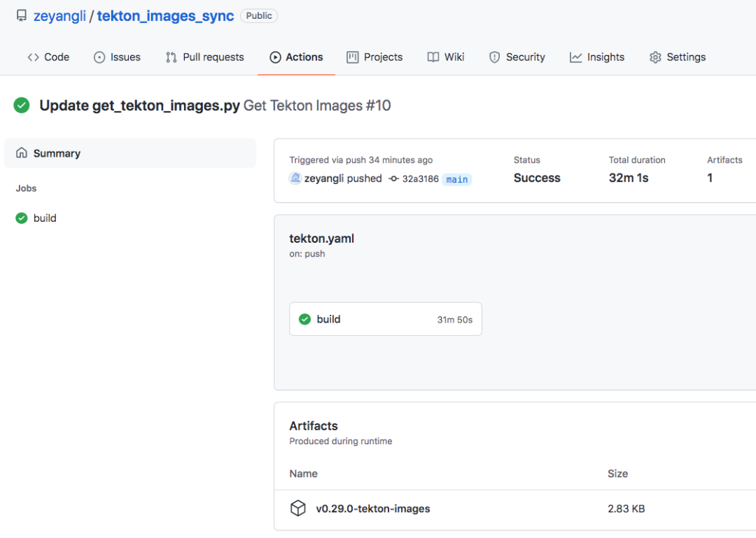
Task: Click sidebar build job status icon
Action: (22, 218)
